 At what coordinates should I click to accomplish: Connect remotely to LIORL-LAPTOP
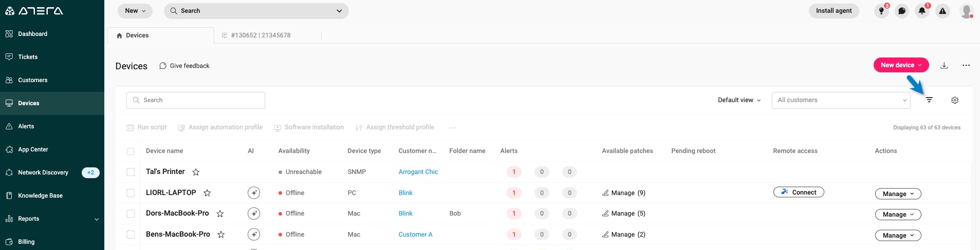[799, 192]
